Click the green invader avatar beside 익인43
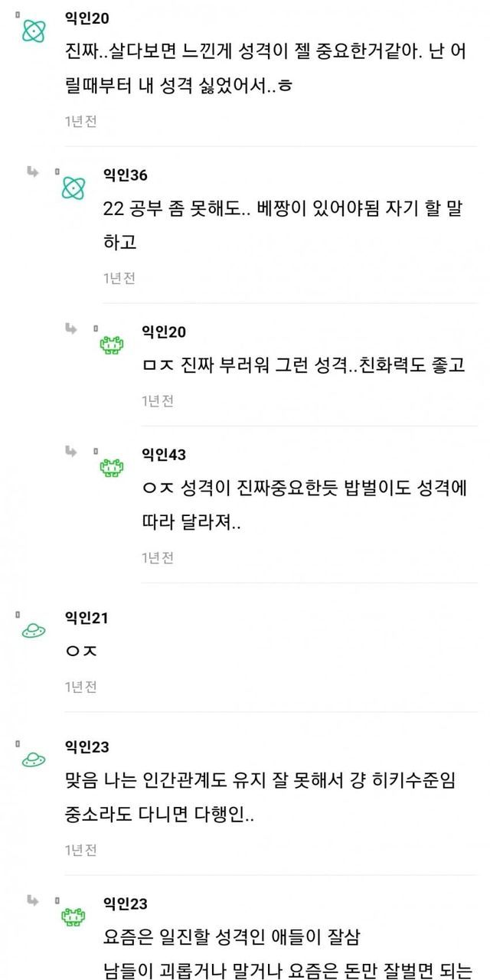 tap(112, 467)
